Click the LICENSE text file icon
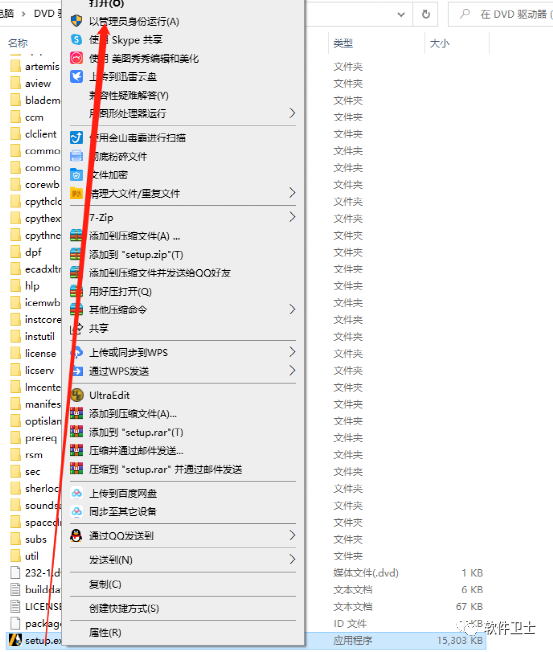Viewport: 553px width, 652px height. click(15, 606)
